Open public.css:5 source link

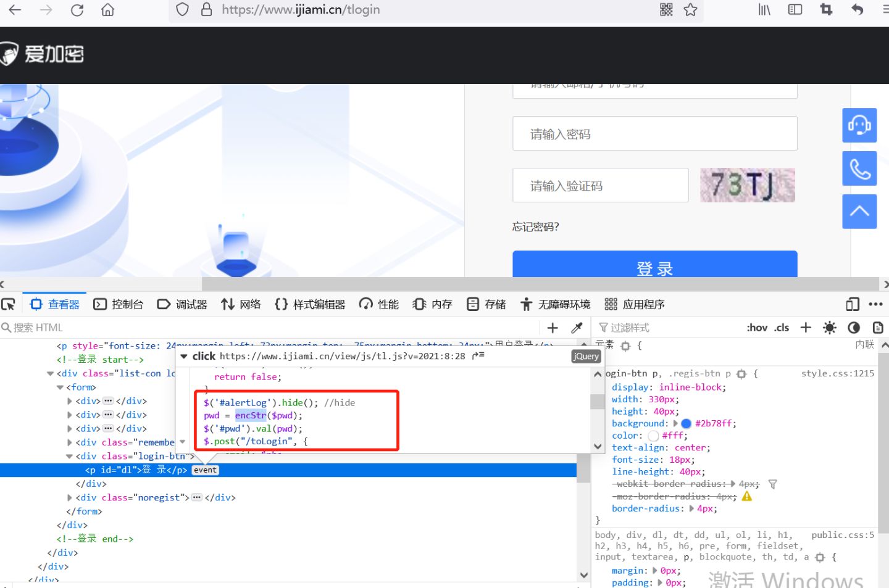point(843,535)
